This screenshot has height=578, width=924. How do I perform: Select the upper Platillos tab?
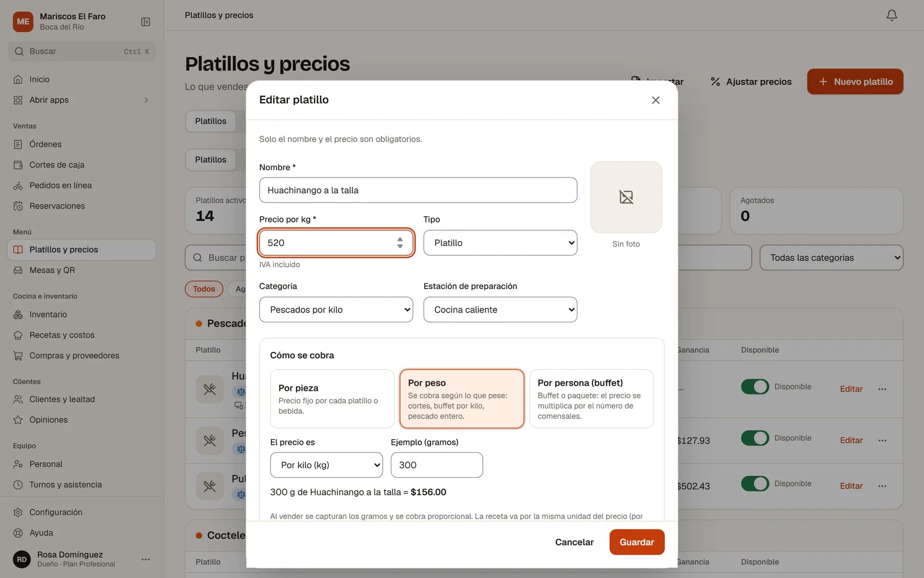(210, 121)
